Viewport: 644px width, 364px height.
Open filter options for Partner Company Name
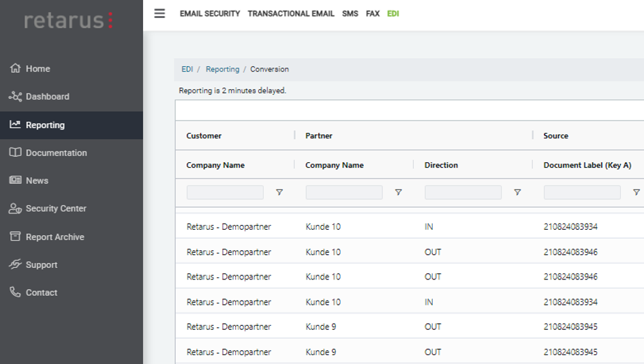click(x=399, y=193)
